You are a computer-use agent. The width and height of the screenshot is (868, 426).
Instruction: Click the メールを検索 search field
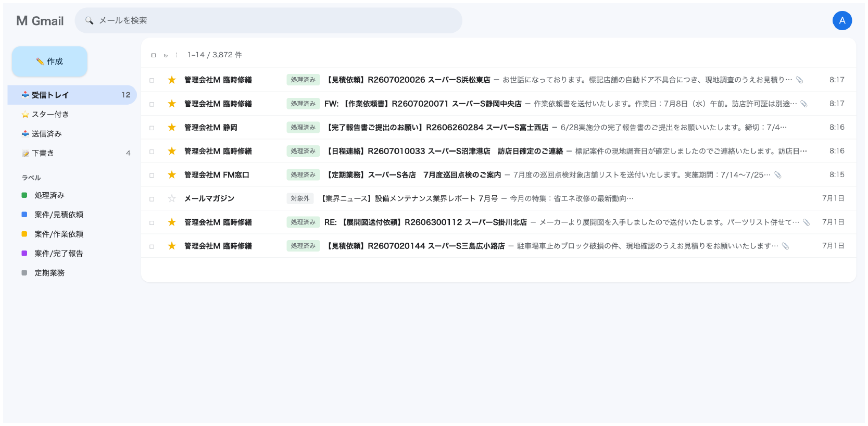pyautogui.click(x=268, y=20)
